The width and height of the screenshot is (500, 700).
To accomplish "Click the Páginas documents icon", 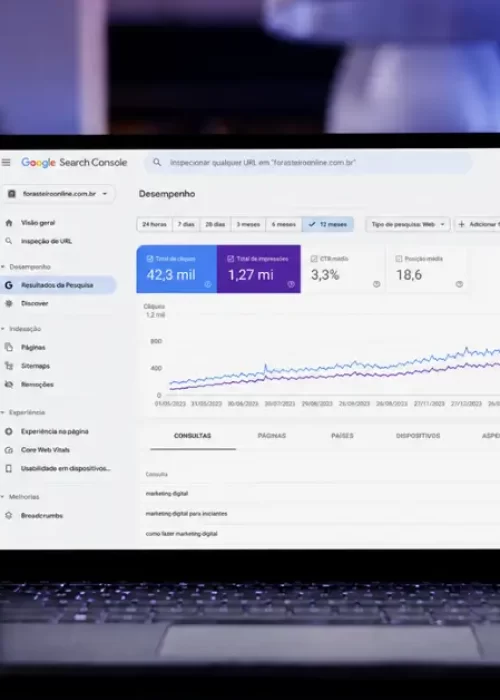I will coord(8,347).
